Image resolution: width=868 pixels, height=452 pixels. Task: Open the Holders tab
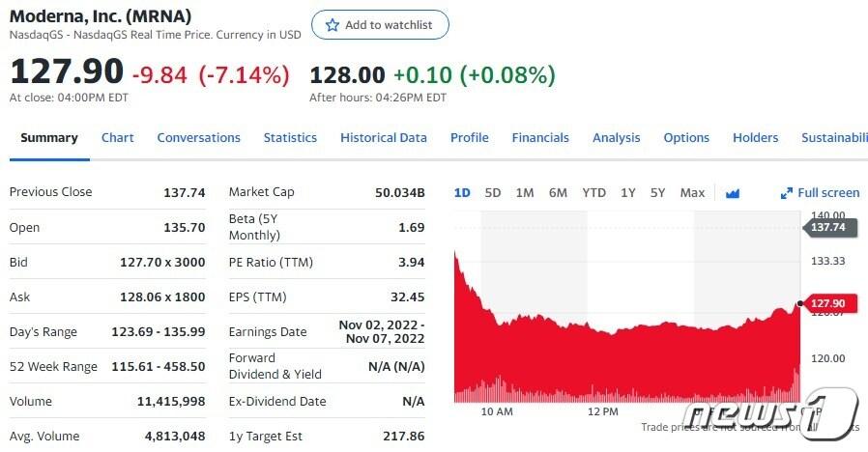point(755,138)
